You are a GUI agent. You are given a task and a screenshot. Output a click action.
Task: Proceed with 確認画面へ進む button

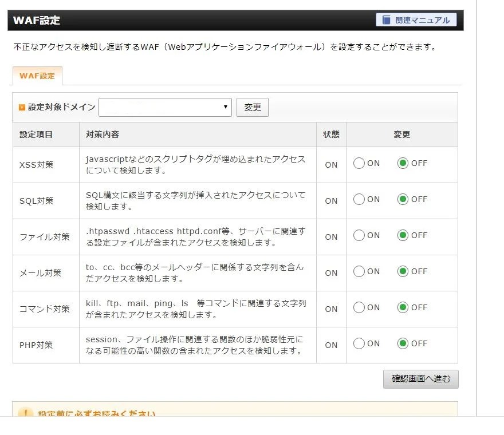[421, 379]
